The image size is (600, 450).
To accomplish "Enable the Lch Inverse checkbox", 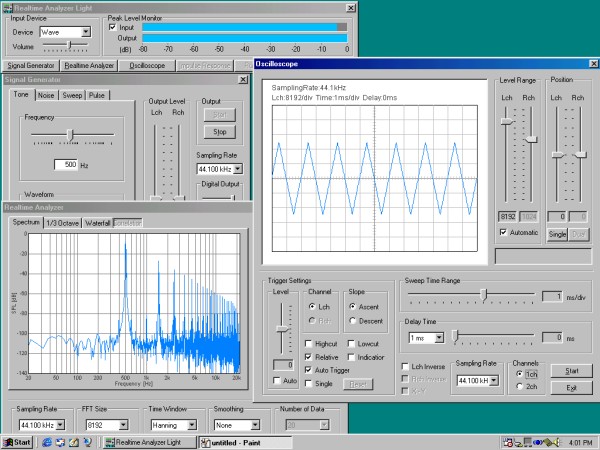I will point(405,366).
